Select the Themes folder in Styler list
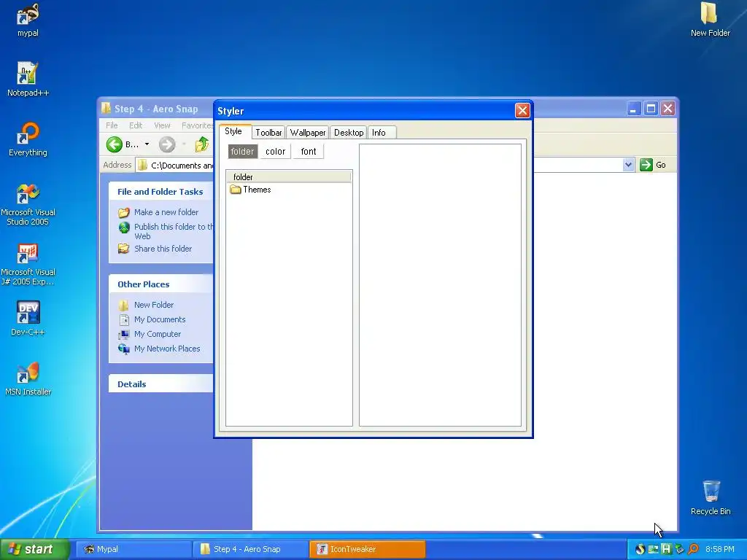This screenshot has width=747, height=560. 251,190
